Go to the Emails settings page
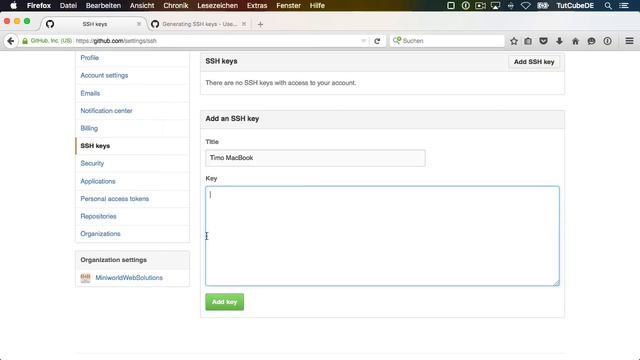This screenshot has width=640, height=360. (x=90, y=93)
